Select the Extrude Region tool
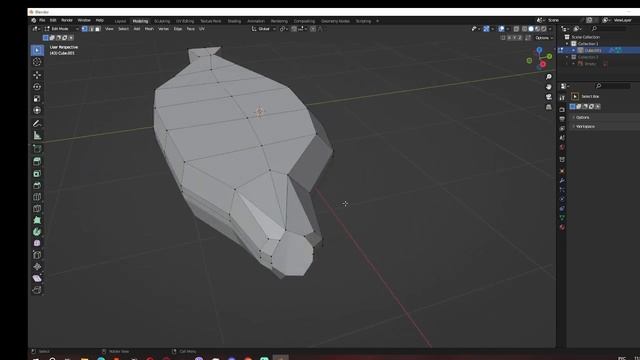 37,162
